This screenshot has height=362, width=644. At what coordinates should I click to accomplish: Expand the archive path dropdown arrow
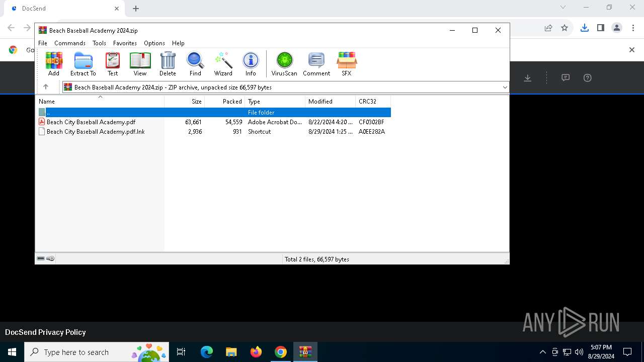pyautogui.click(x=505, y=87)
